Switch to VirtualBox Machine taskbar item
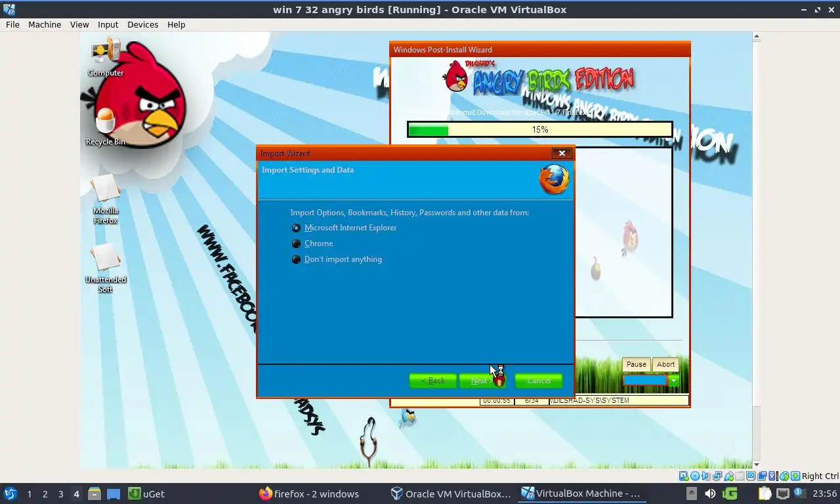 (581, 493)
